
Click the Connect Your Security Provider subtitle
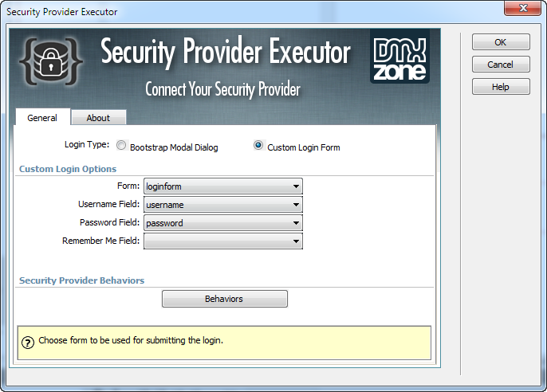click(222, 89)
